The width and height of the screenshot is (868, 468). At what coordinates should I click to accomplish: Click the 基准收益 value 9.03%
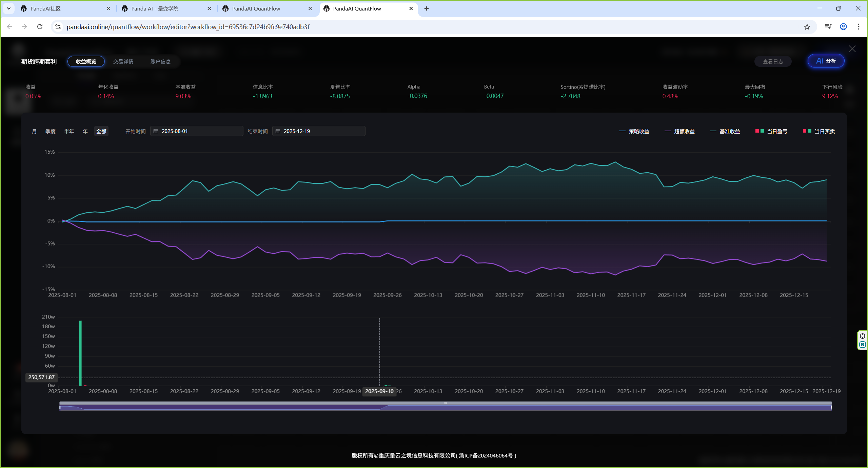(183, 96)
